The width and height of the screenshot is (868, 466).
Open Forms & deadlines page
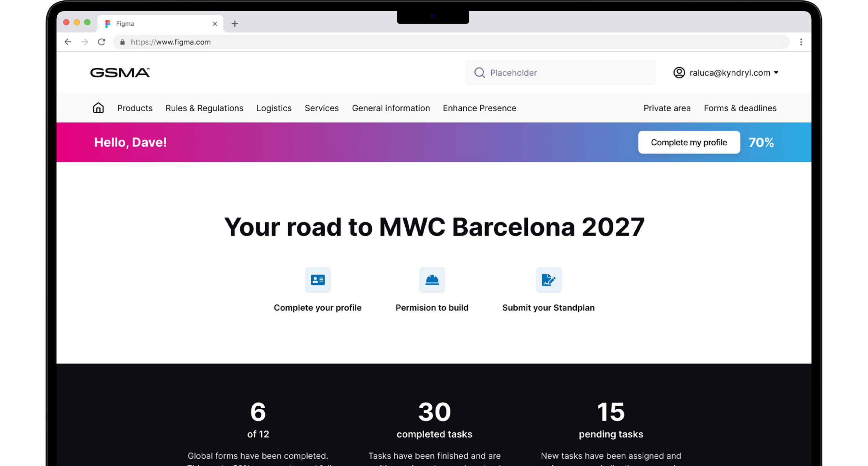tap(740, 108)
